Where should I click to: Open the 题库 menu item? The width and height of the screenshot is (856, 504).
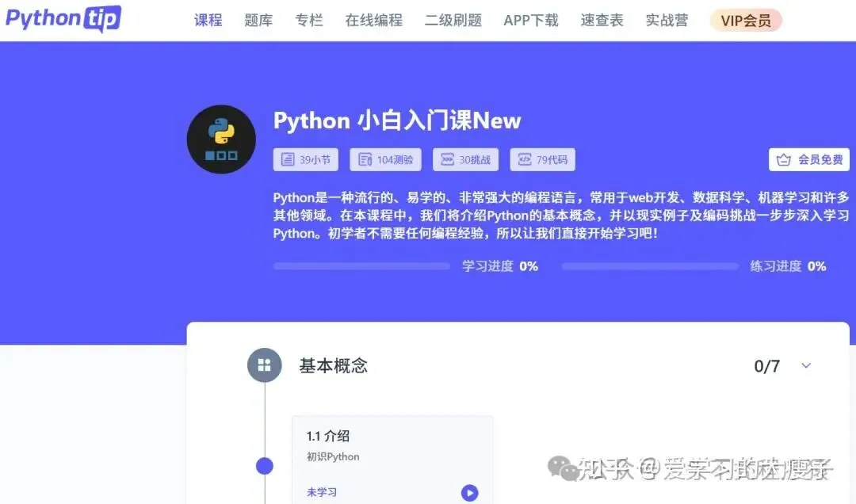tap(258, 21)
